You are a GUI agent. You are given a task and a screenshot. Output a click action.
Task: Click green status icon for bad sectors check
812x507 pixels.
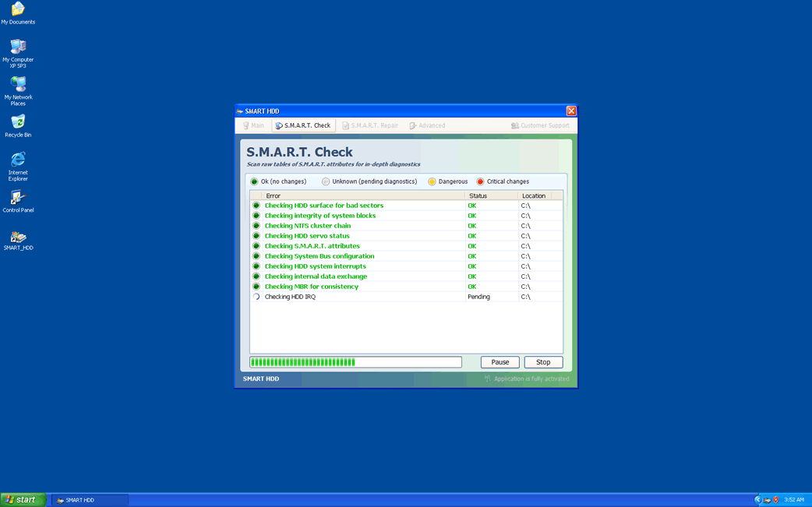256,206
